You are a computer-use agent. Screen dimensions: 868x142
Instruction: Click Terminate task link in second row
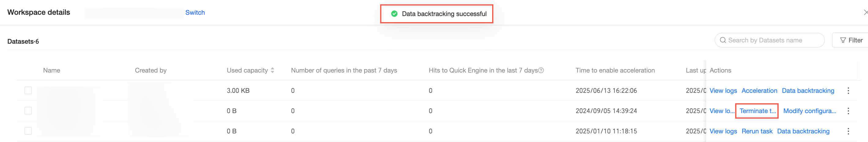758,111
